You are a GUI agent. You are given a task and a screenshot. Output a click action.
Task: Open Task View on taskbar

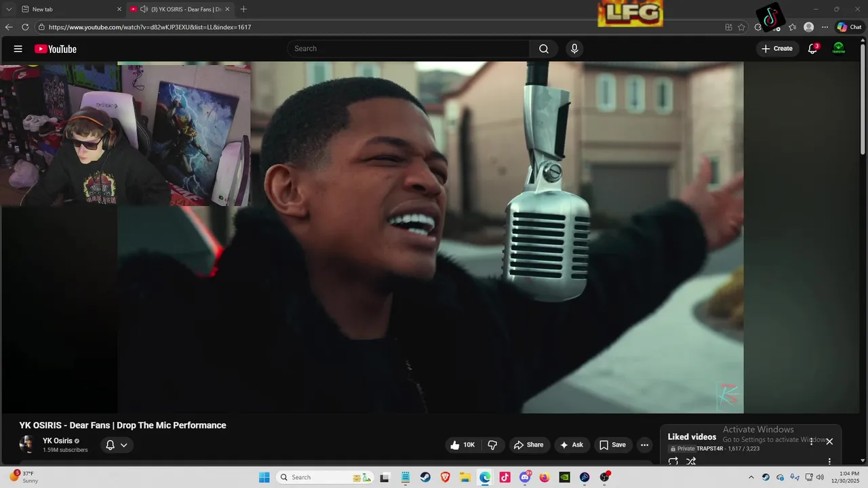(384, 477)
